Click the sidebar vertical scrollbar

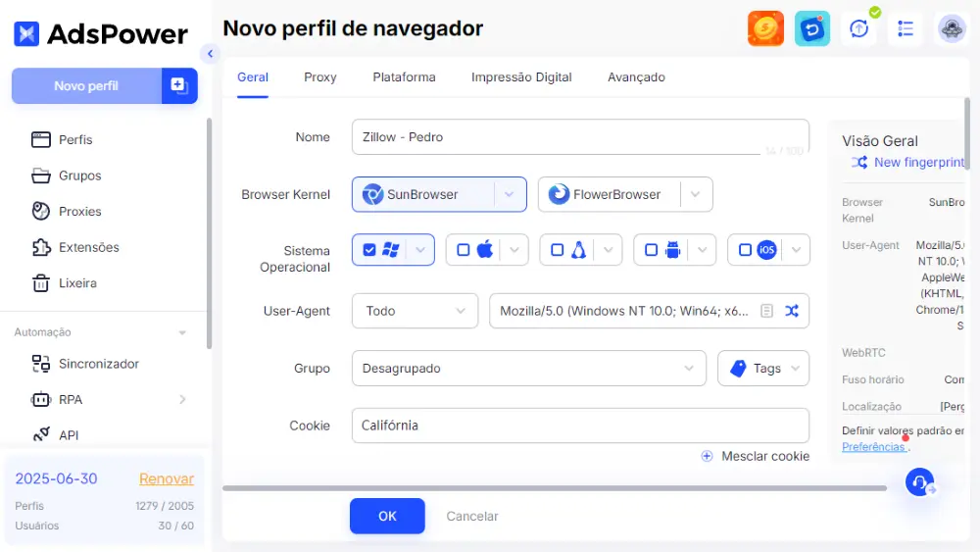(x=209, y=233)
